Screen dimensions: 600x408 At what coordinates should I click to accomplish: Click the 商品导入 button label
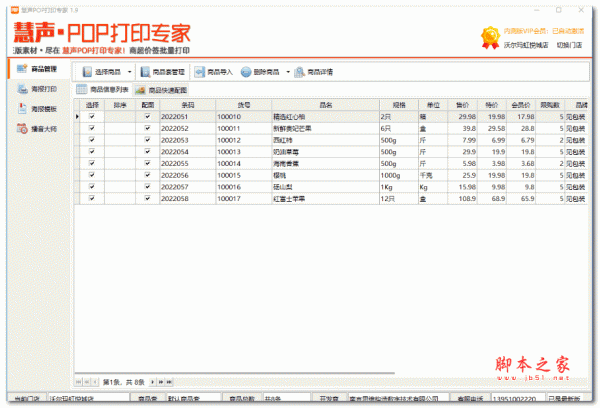coord(220,72)
